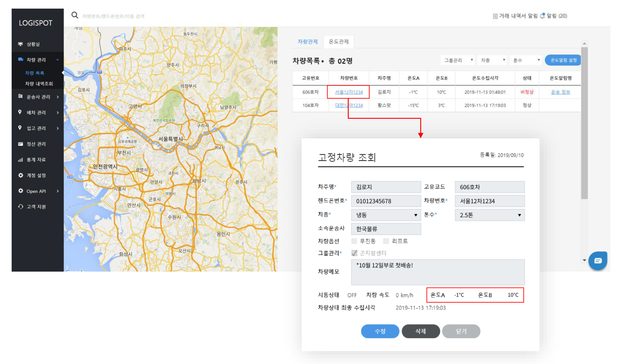Click the vehicle list vertical scrollbar
This screenshot has height=364, width=623.
(584, 123)
